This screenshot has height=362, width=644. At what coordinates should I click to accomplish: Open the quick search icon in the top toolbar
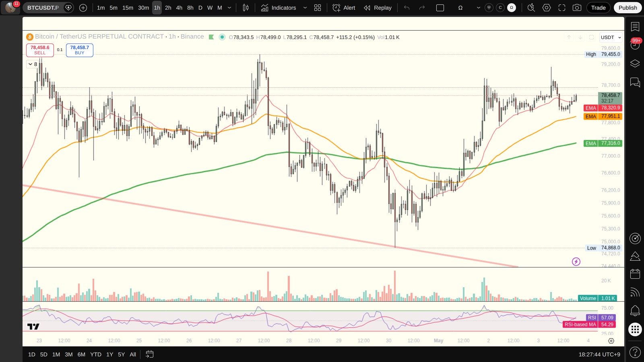(x=531, y=8)
